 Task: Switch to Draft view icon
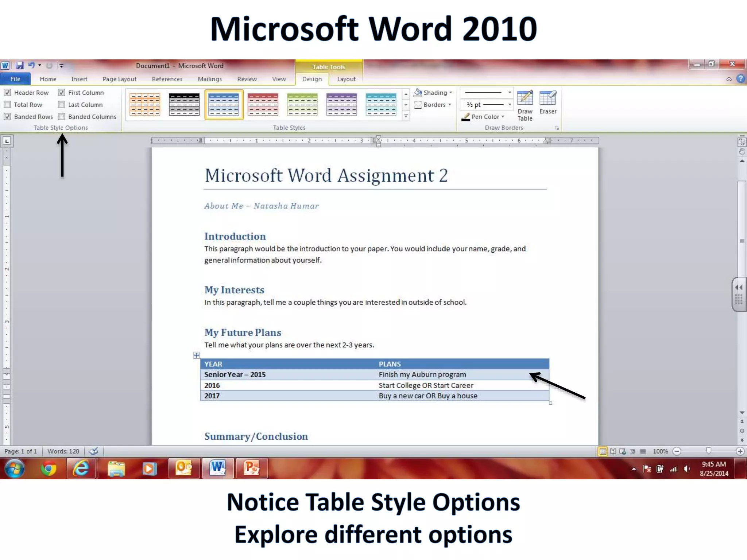[x=643, y=451]
